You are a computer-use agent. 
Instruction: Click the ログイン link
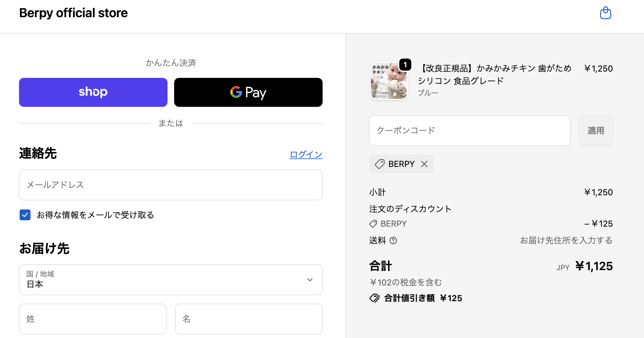[x=306, y=155]
